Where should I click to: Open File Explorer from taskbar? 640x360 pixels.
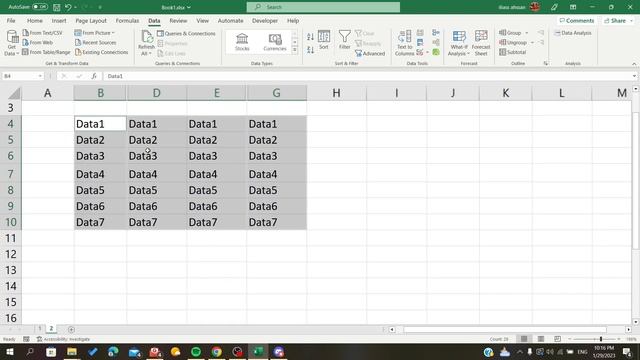(72, 352)
